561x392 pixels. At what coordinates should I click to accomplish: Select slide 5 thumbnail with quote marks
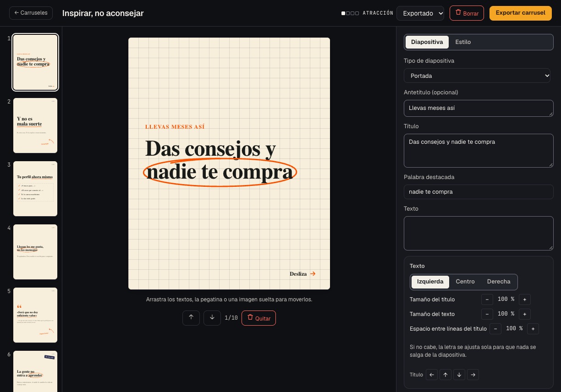pos(35,315)
